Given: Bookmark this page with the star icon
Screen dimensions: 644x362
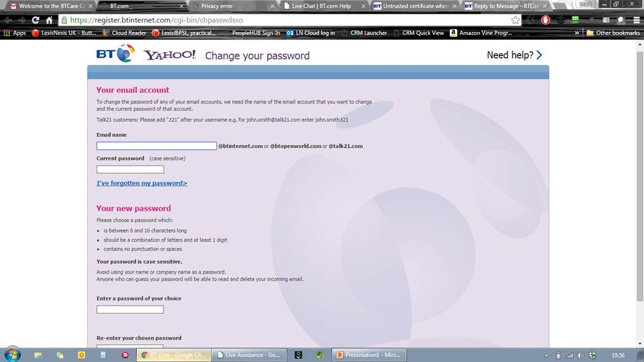Looking at the screenshot, I should point(516,20).
